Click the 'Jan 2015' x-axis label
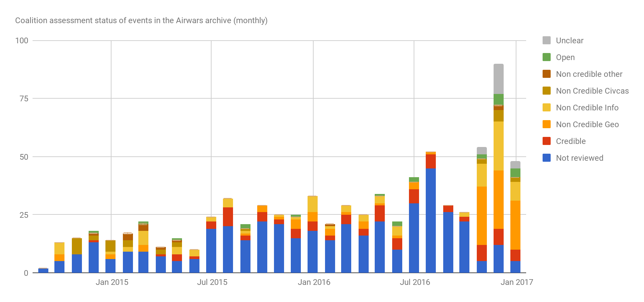The width and height of the screenshot is (644, 302). (112, 282)
